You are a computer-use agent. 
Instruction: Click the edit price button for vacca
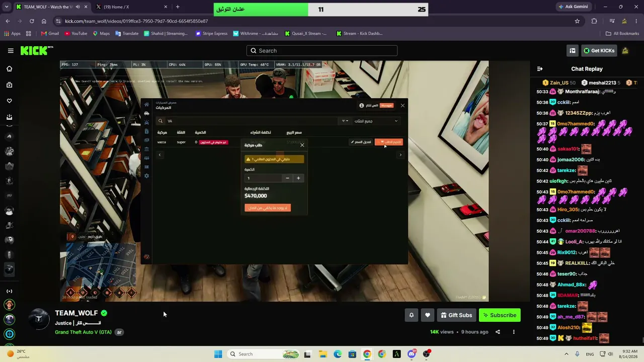(x=361, y=142)
